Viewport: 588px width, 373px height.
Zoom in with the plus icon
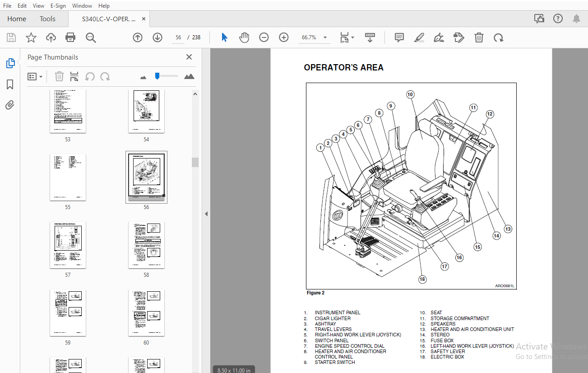(284, 37)
